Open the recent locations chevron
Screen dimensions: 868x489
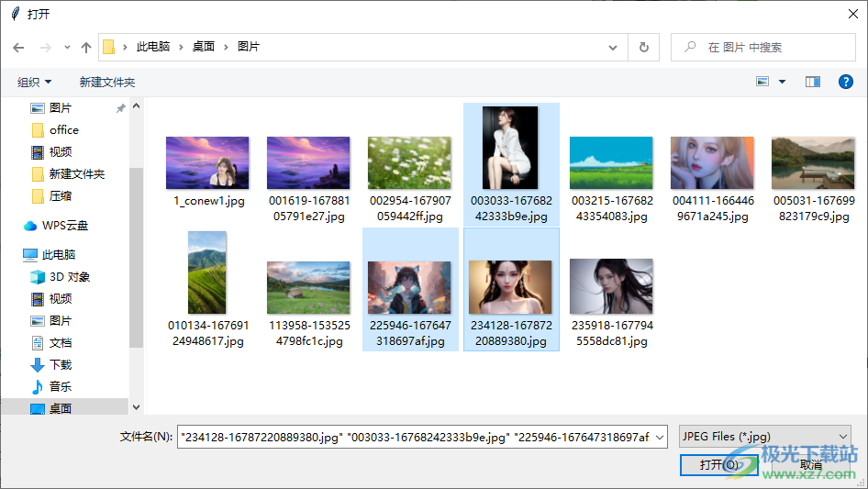pyautogui.click(x=67, y=48)
